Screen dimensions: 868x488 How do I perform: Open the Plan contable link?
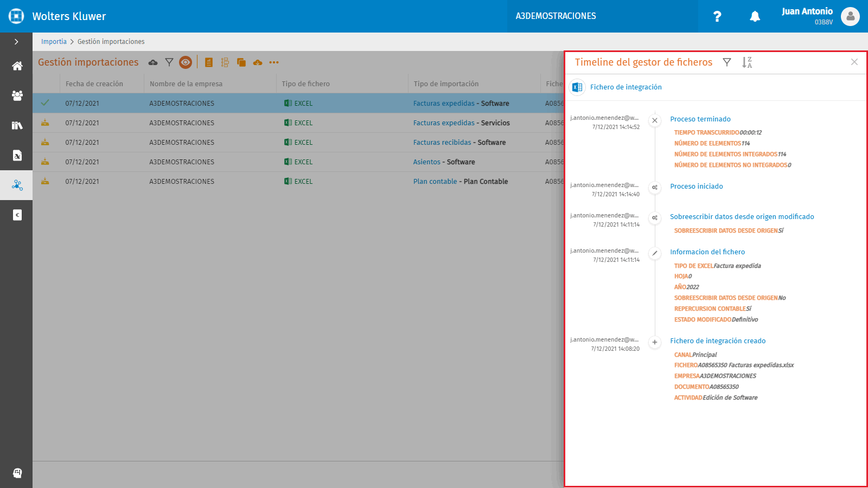435,182
